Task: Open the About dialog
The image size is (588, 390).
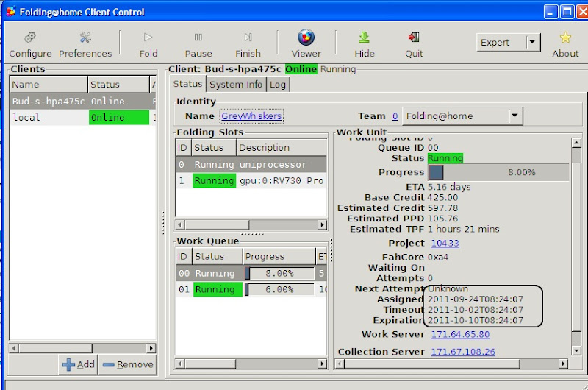Action: [565, 45]
